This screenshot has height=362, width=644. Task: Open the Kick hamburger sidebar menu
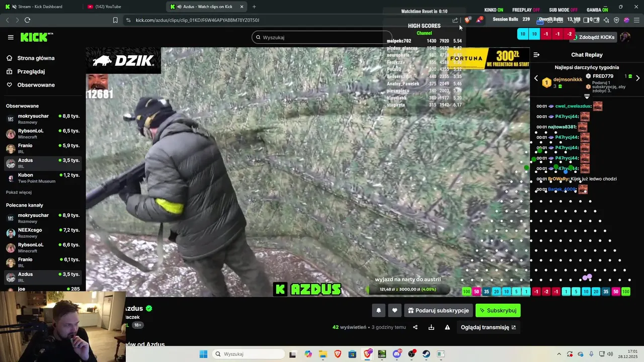point(11,37)
